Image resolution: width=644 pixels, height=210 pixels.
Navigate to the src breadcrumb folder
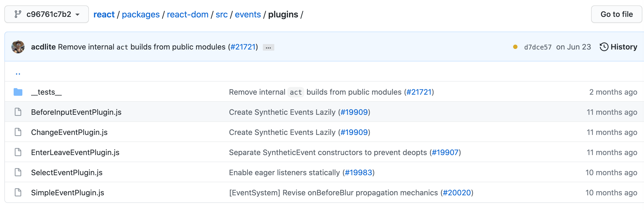point(222,14)
